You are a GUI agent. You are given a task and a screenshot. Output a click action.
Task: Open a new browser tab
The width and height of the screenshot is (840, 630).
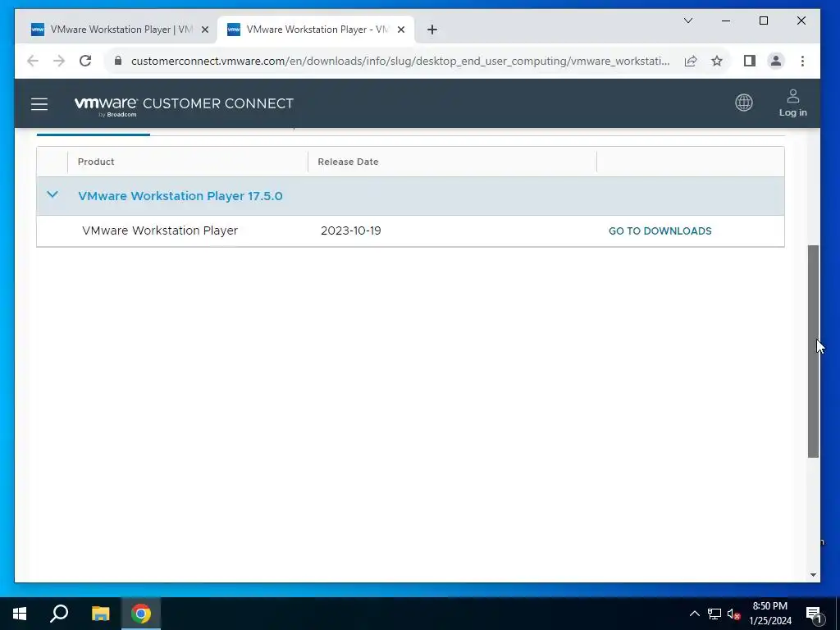[x=432, y=30]
